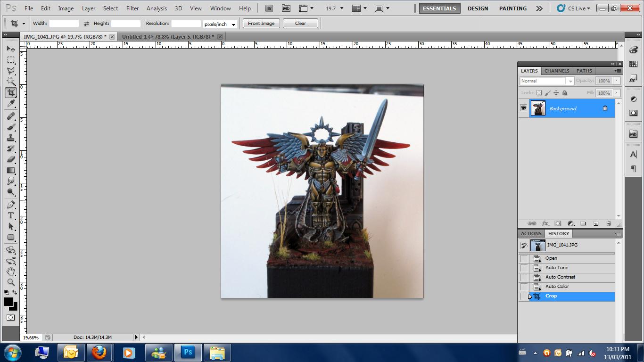Viewport: 644px width, 362px height.
Task: Select the Eyedropper tool
Action: 11,103
